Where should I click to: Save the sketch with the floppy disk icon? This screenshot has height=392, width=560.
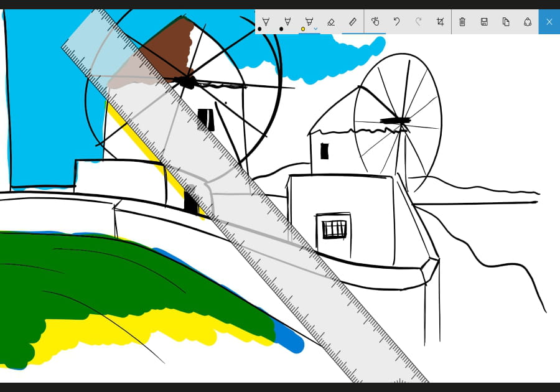tap(484, 22)
